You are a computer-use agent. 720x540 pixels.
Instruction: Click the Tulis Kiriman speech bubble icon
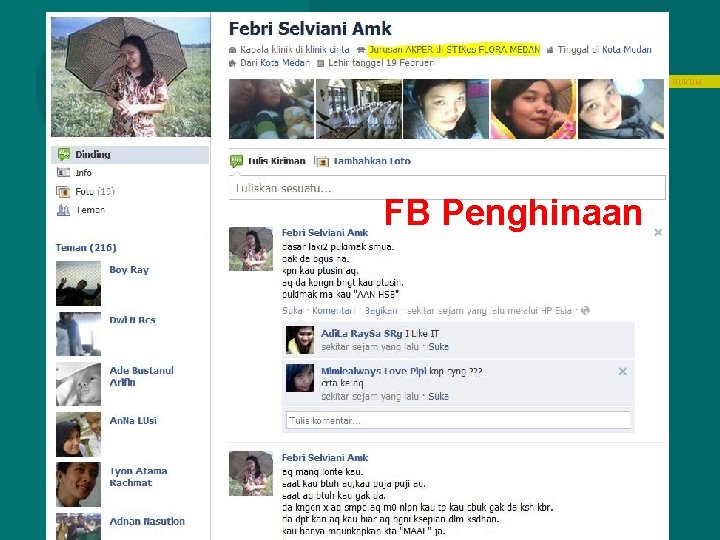point(236,161)
